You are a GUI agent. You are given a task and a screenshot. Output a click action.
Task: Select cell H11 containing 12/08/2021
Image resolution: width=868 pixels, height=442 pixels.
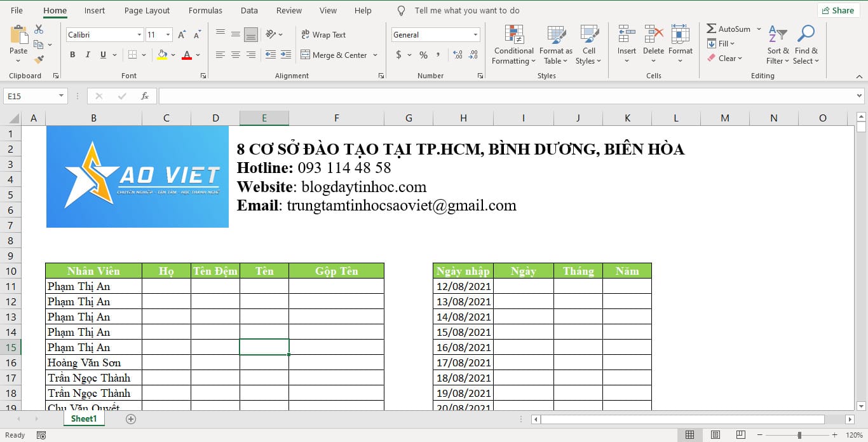[463, 286]
